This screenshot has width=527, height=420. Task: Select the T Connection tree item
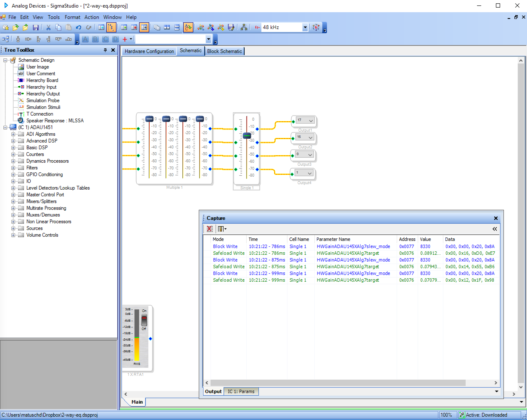click(x=40, y=114)
